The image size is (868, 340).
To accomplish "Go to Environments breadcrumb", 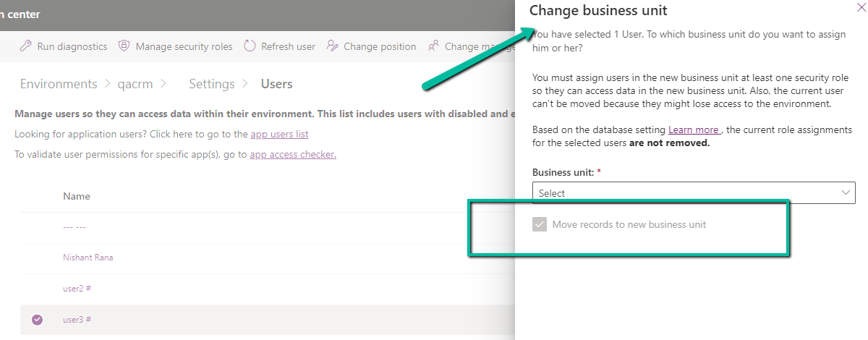I will tap(59, 84).
